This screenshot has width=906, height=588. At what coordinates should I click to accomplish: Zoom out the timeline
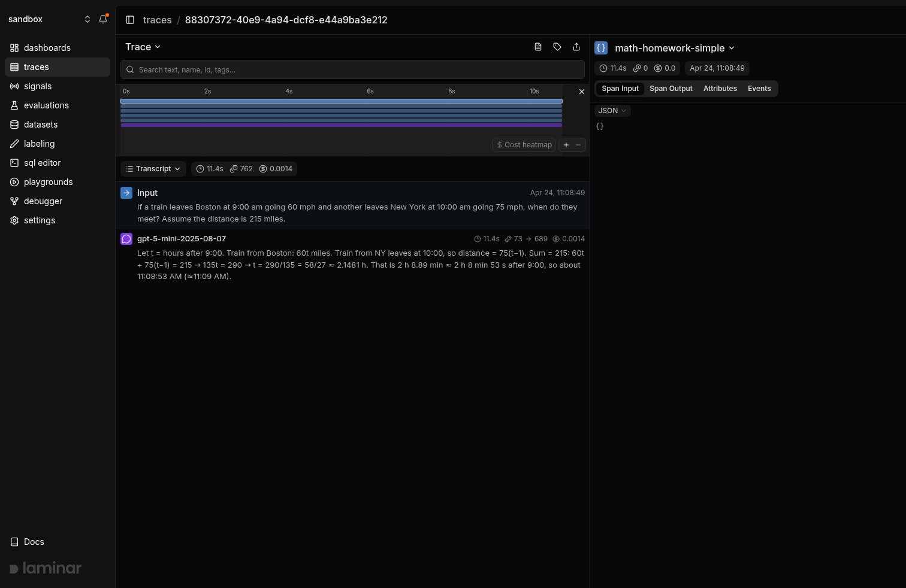[x=578, y=145]
